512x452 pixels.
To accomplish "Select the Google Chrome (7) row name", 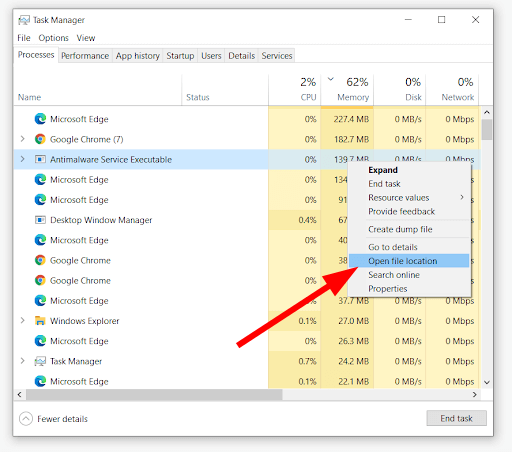I will coord(87,139).
